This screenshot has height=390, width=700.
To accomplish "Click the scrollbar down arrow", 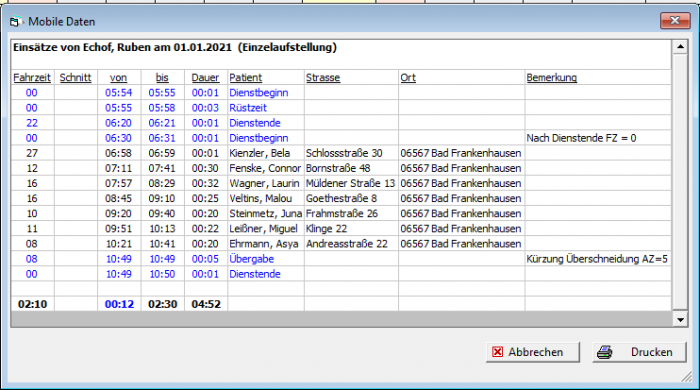I will click(680, 319).
